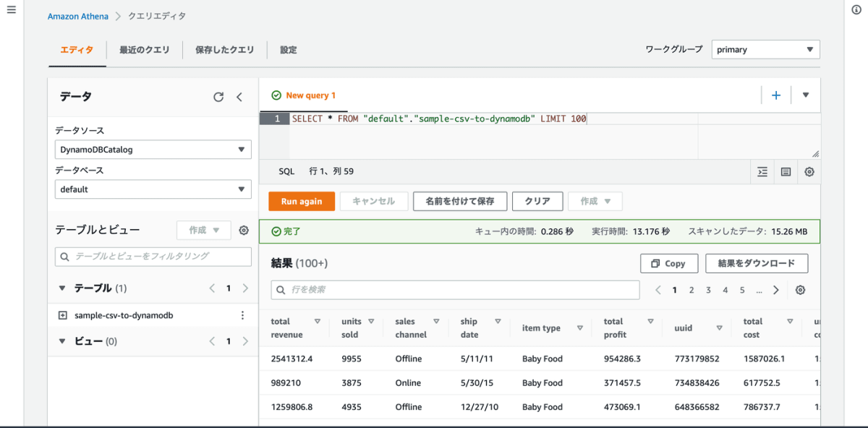Collapse the data panel with the left chevron

pos(239,97)
